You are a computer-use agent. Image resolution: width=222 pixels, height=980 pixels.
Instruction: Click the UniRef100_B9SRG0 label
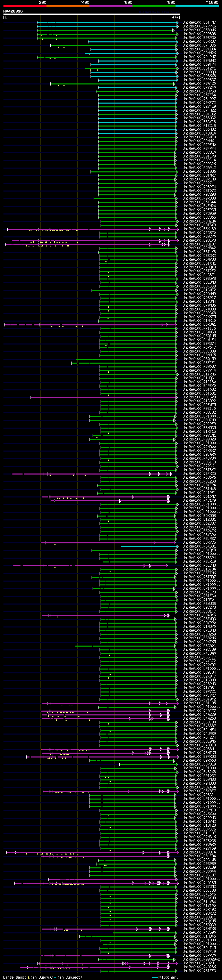(199, 38)
